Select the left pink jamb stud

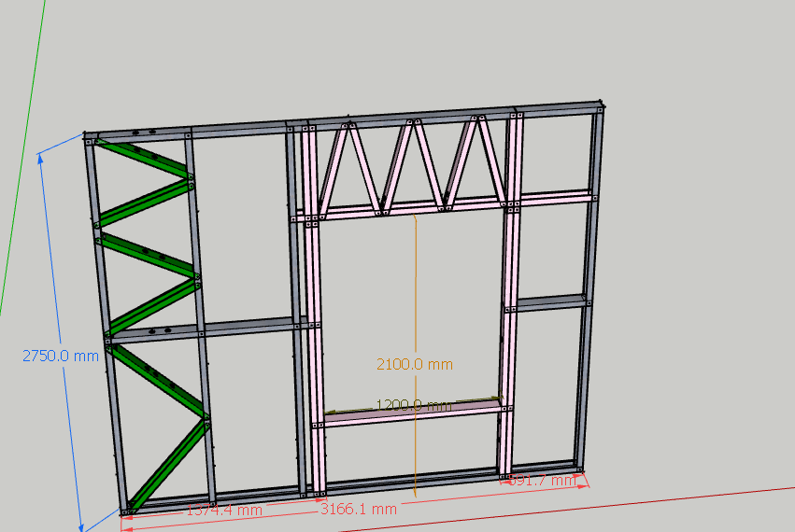click(x=317, y=355)
